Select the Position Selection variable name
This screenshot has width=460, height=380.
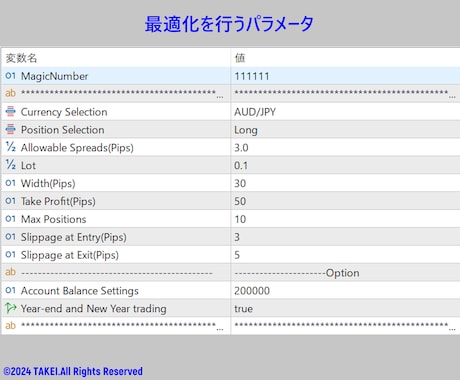[63, 130]
